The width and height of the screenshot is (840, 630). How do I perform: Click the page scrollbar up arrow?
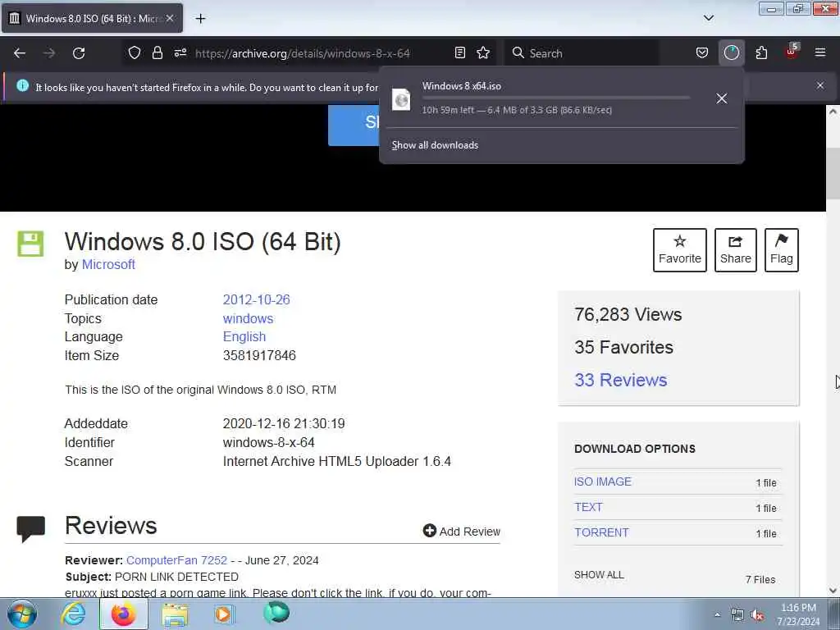tap(833, 112)
